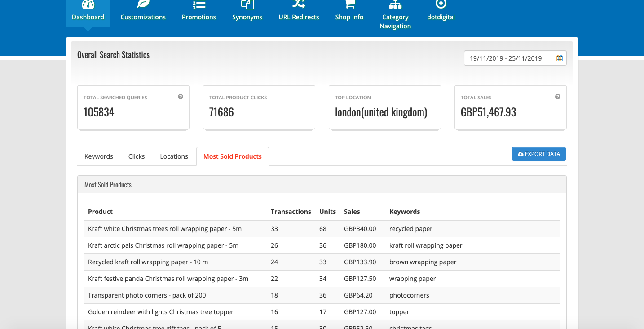Open the Synonyms menu label
This screenshot has height=329, width=644.
247,17
